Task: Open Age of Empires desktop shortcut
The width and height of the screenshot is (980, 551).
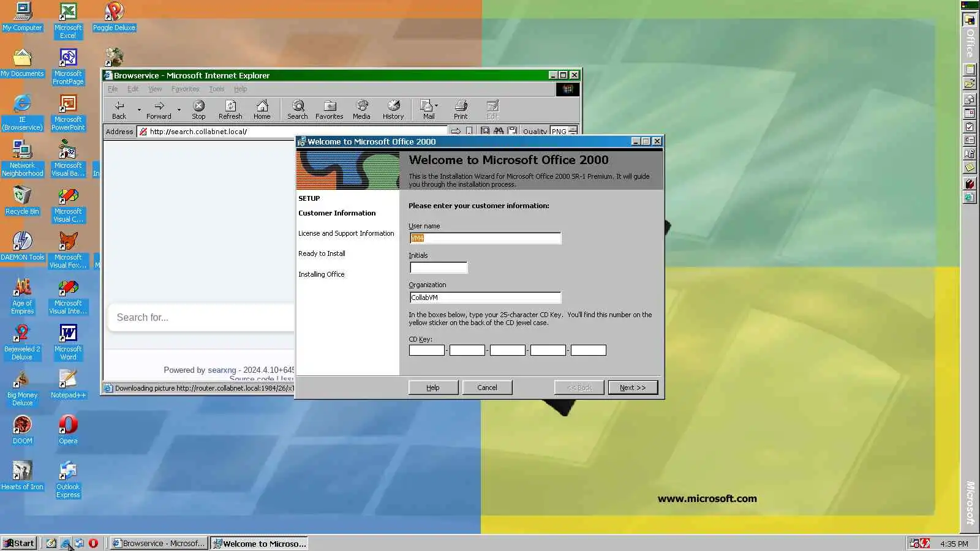Action: 23,296
